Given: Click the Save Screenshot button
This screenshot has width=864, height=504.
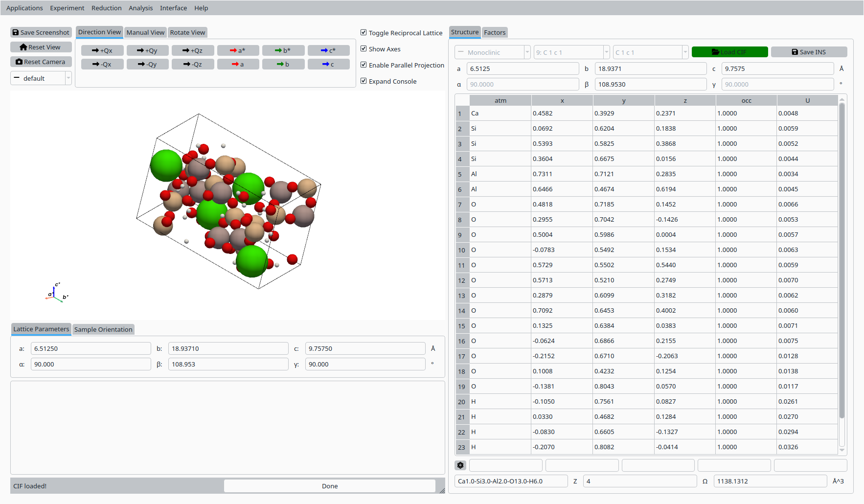Looking at the screenshot, I should [x=41, y=32].
